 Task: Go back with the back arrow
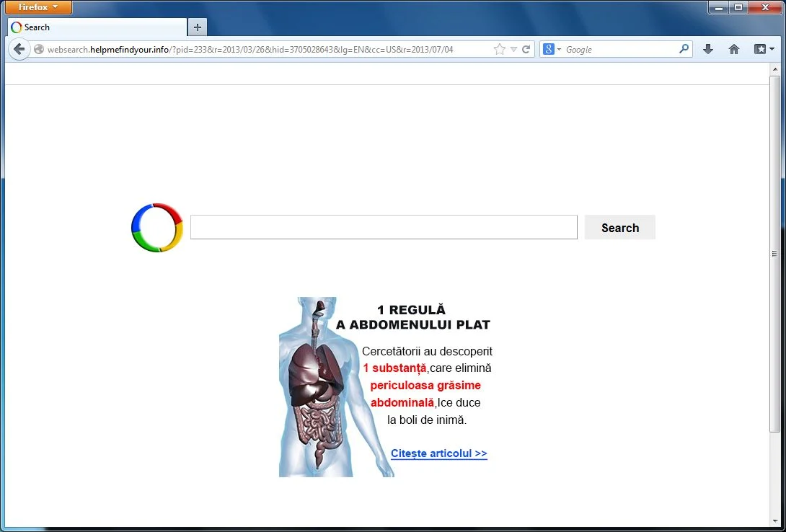(19, 49)
